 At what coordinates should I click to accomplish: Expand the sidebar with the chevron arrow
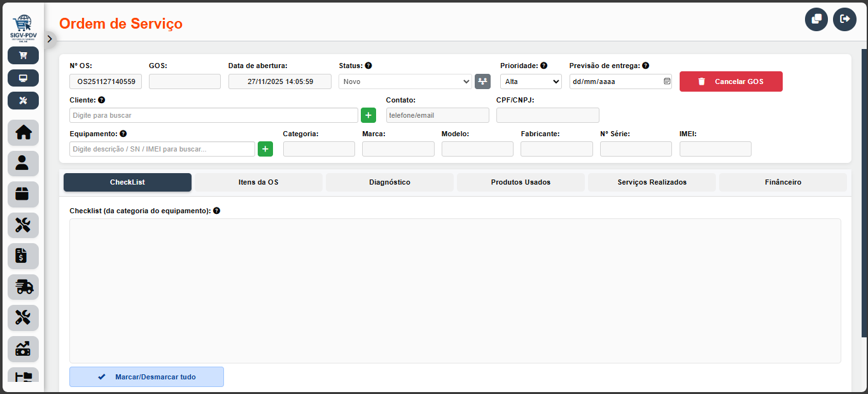50,39
